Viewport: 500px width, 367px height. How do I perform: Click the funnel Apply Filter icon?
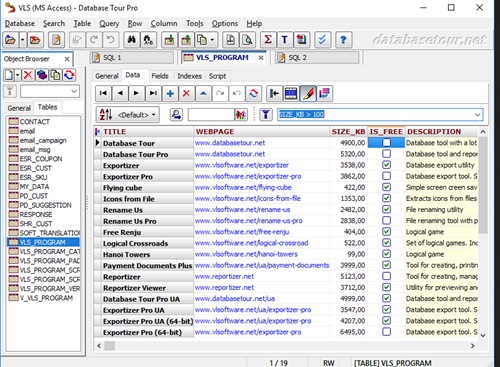[266, 115]
